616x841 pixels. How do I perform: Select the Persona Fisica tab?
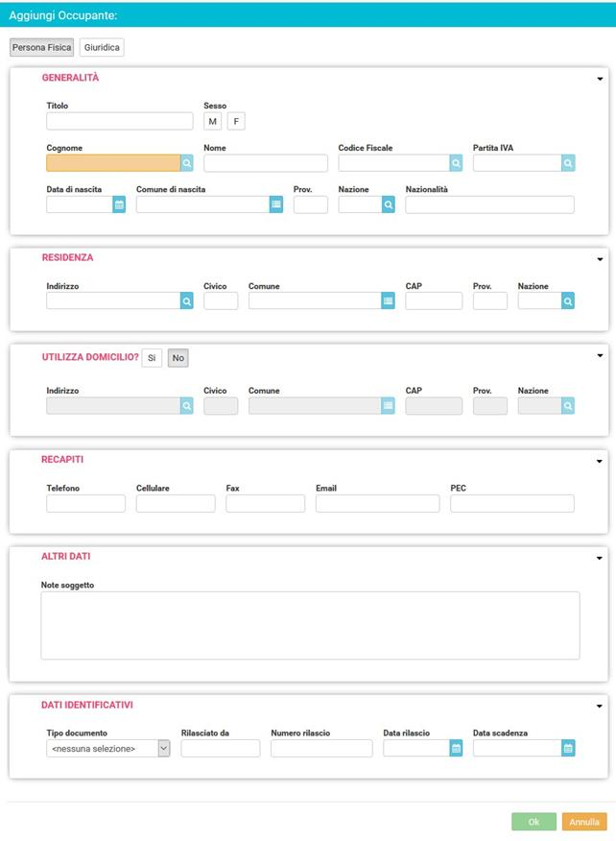(x=42, y=47)
